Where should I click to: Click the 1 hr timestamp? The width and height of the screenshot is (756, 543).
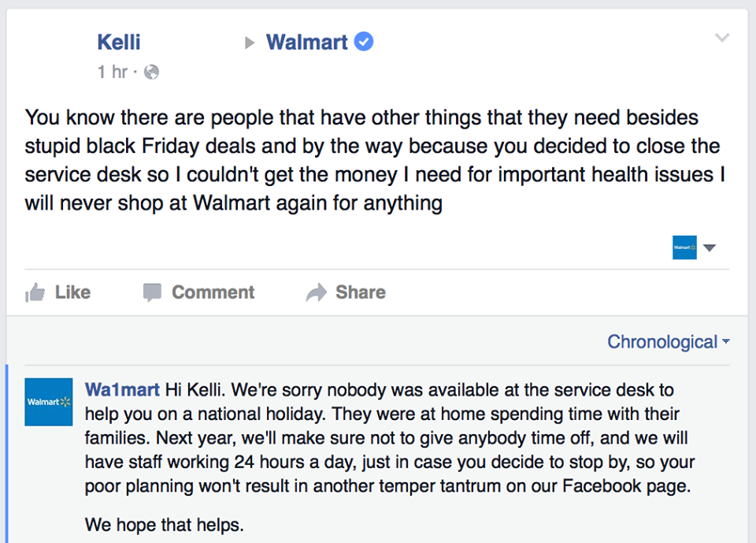tap(113, 72)
